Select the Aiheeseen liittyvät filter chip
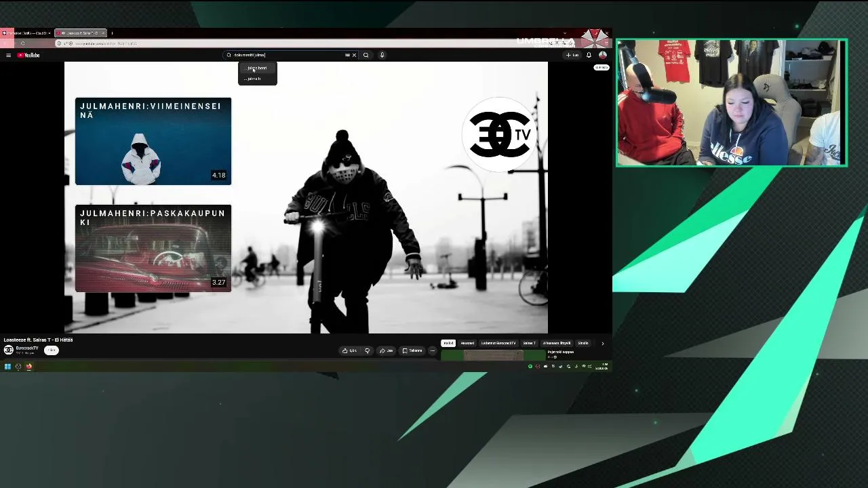868x488 pixels. click(x=557, y=343)
